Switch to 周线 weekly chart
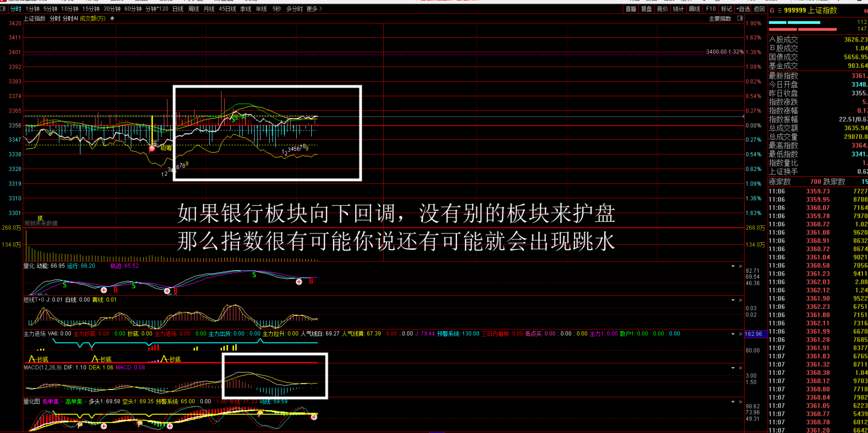 [194, 9]
